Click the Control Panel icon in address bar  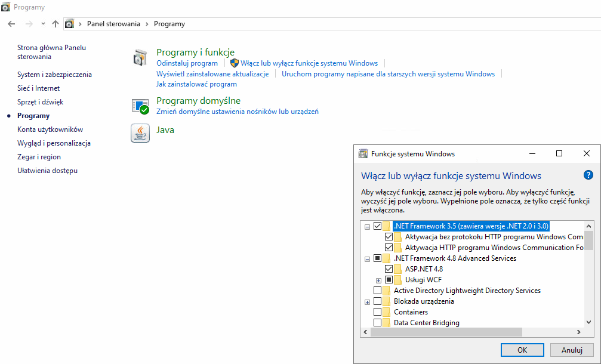70,24
